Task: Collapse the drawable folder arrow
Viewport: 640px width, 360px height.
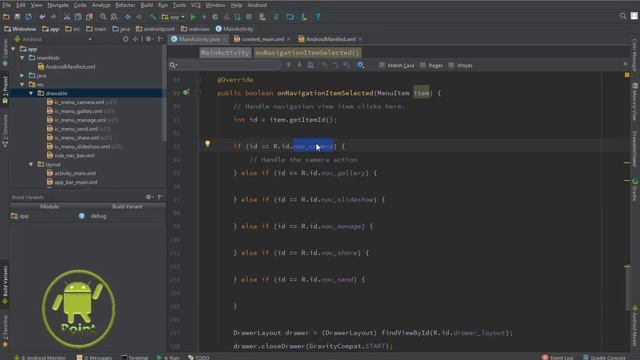Action: tap(31, 93)
